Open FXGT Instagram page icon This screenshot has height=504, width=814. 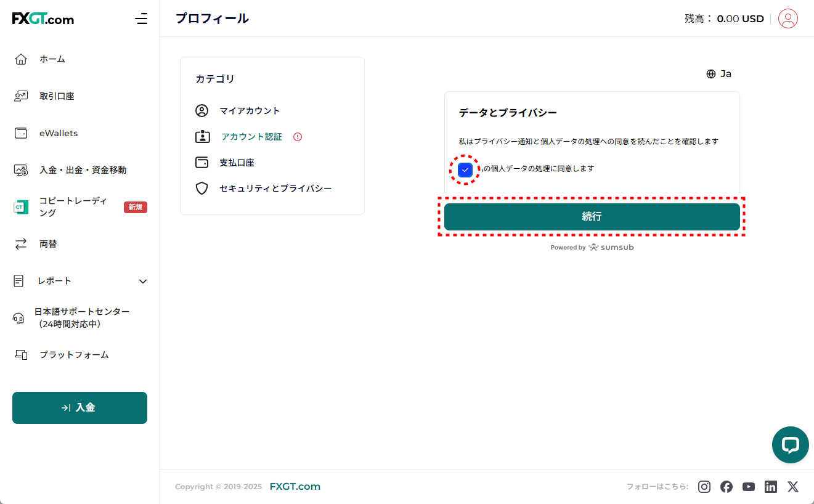tap(704, 487)
